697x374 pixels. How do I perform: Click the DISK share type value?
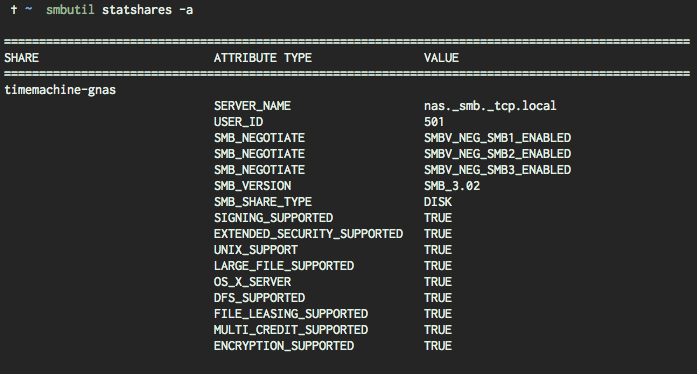438,202
